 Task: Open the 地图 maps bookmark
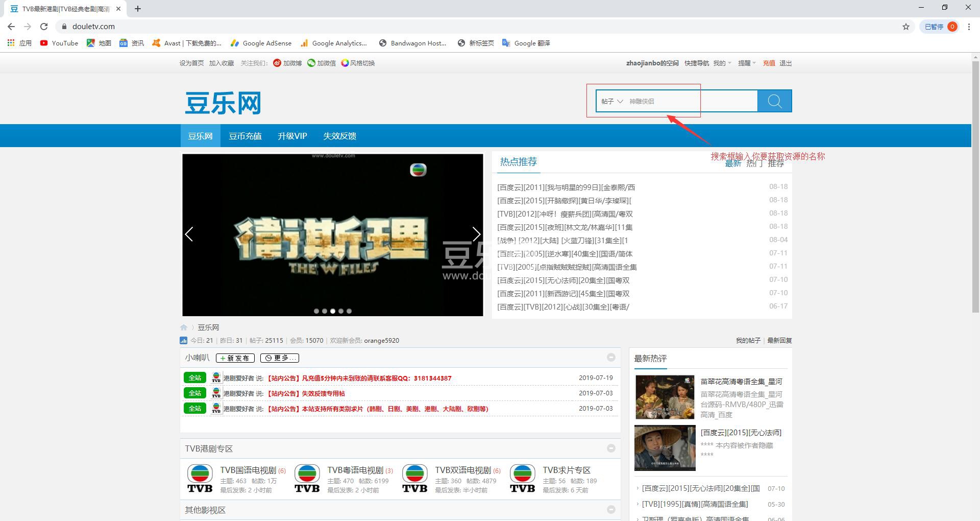coord(99,43)
